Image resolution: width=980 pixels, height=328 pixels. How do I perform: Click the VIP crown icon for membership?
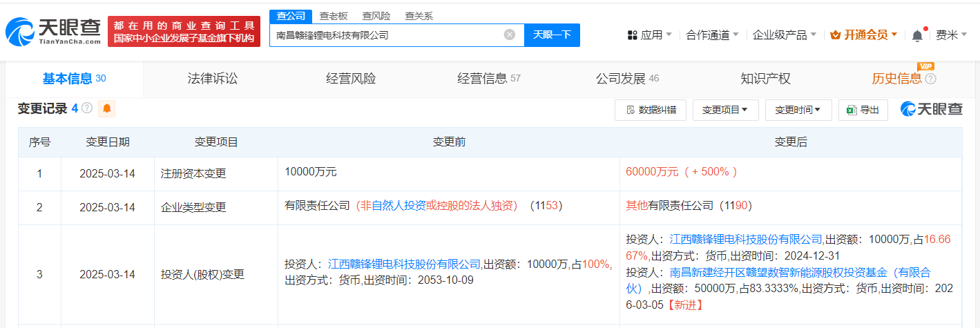tap(836, 35)
